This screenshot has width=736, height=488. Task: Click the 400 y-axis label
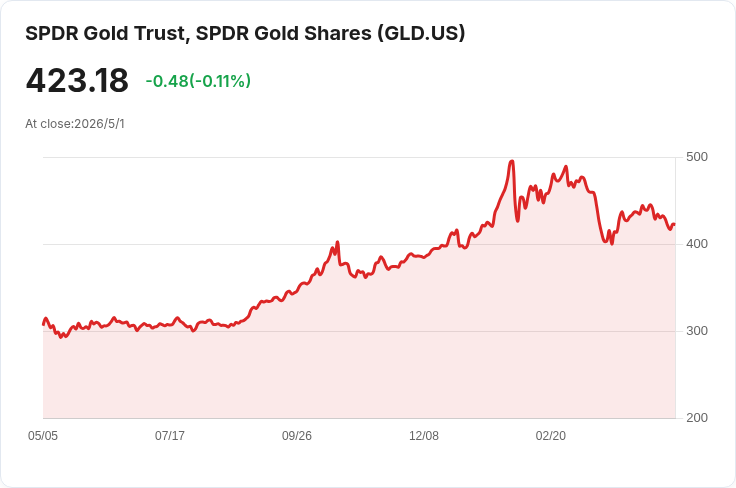pos(697,244)
